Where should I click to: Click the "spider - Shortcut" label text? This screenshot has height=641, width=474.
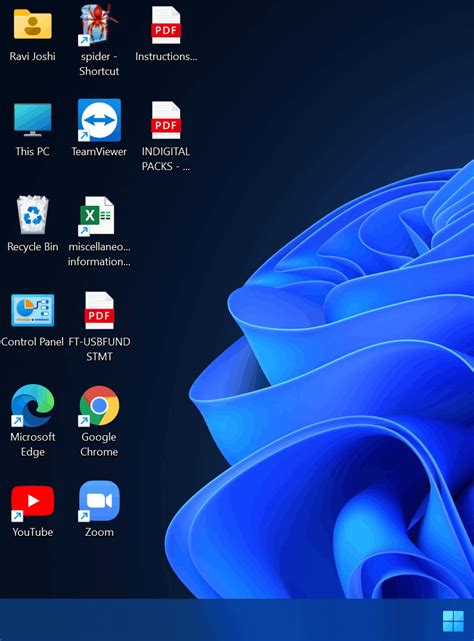(99, 63)
